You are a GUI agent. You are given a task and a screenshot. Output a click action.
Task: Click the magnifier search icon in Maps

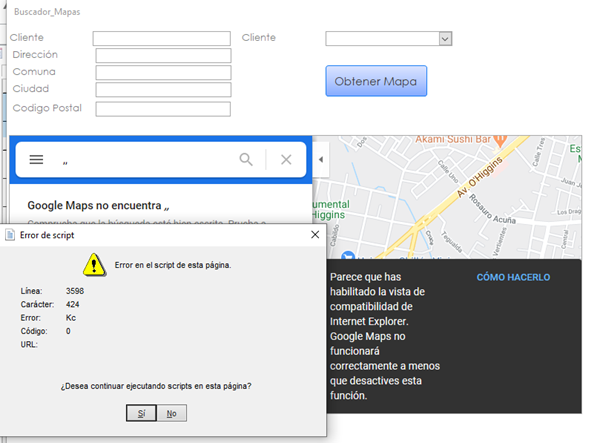[246, 159]
